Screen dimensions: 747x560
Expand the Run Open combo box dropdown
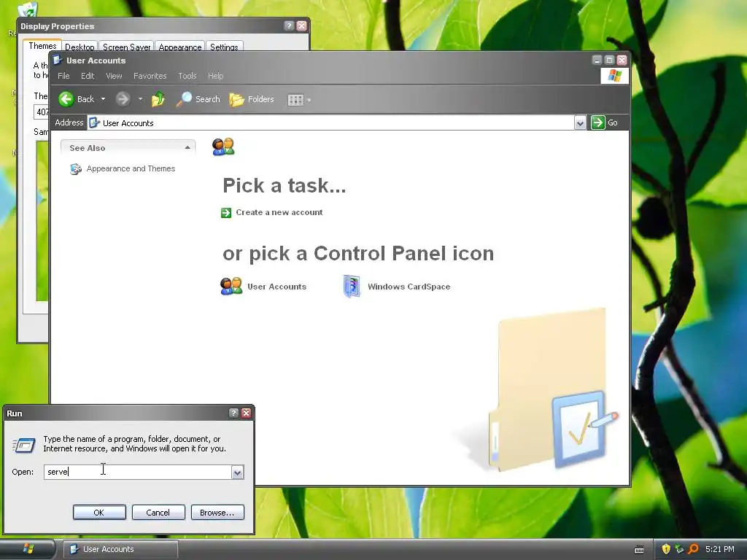[x=237, y=472]
